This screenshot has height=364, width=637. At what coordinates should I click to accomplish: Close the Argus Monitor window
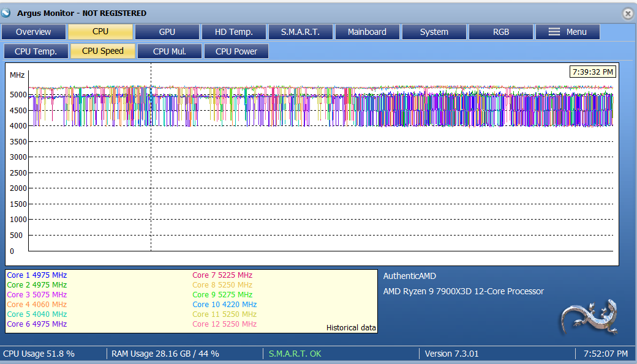coord(628,14)
